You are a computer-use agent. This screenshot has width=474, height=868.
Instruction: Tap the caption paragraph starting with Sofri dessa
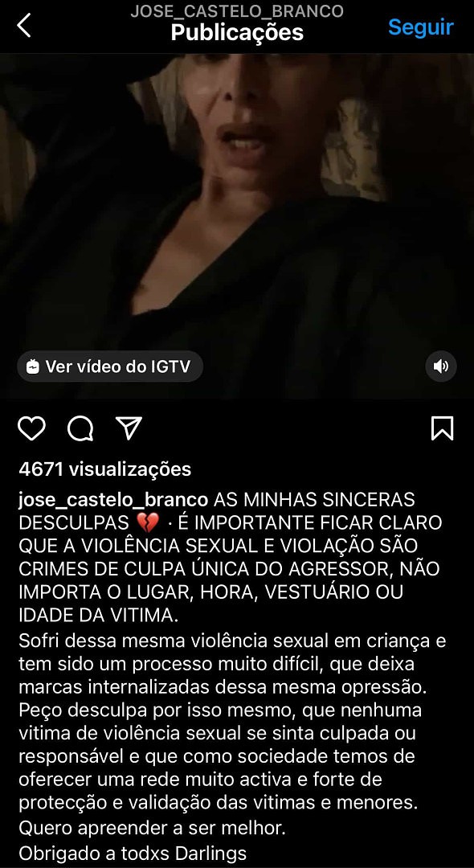coord(231,664)
